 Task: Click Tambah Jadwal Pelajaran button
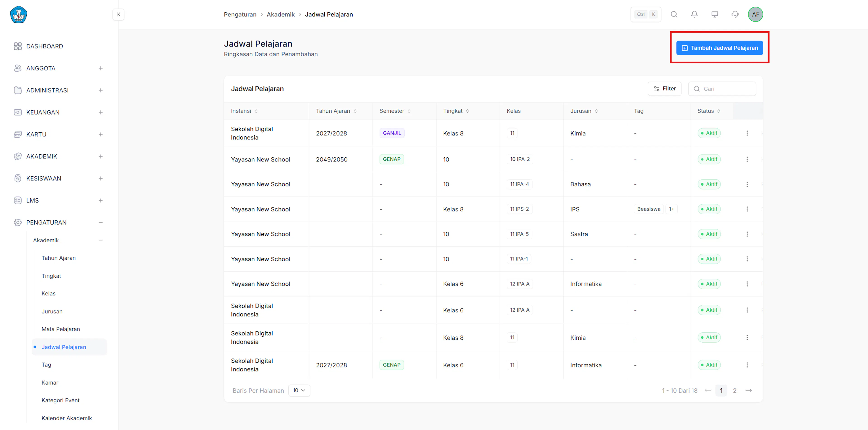click(719, 48)
